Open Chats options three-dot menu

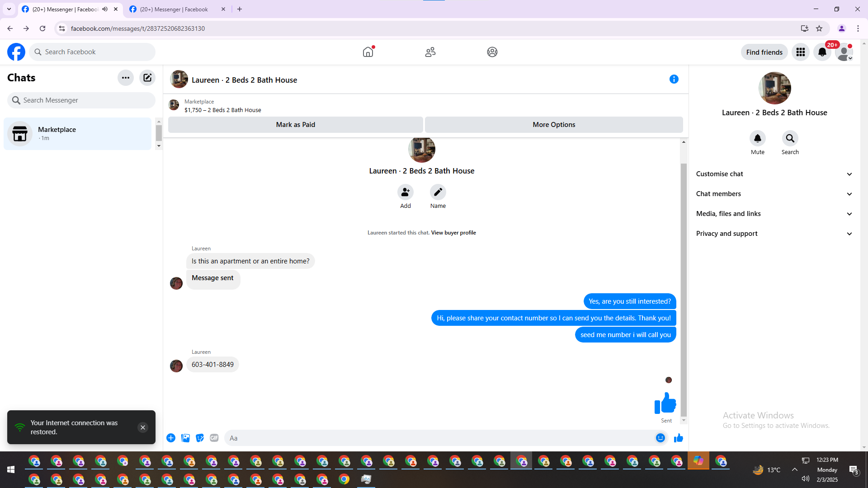pyautogui.click(x=126, y=78)
